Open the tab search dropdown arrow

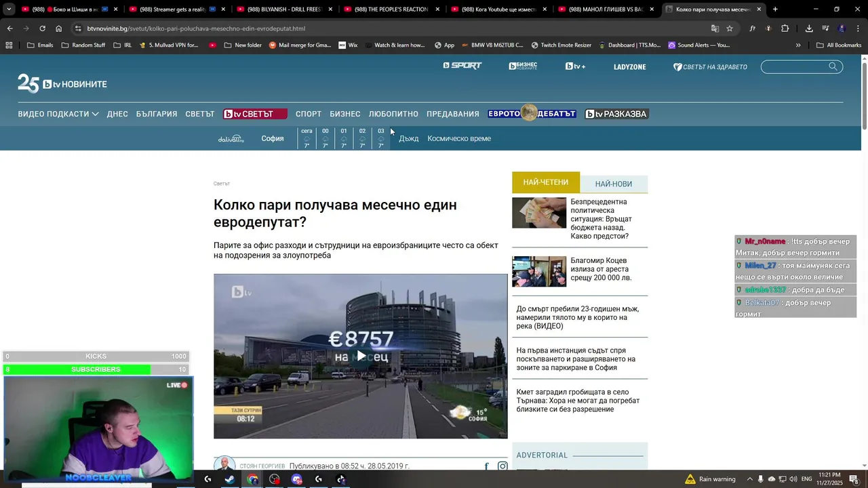click(x=9, y=9)
